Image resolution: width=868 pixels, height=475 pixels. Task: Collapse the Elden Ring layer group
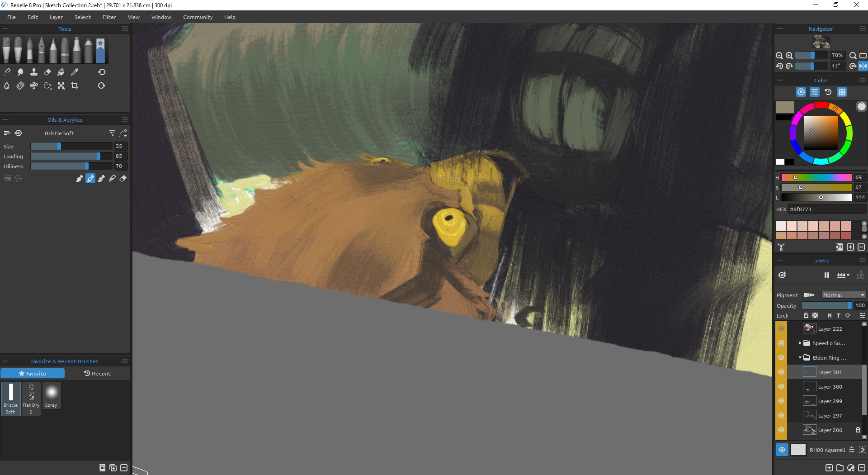point(800,358)
